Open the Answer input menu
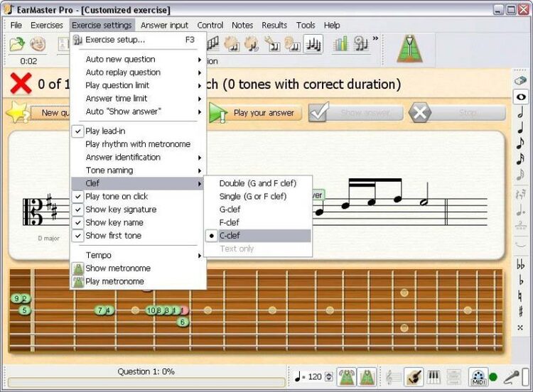The image size is (533, 392). tap(164, 25)
